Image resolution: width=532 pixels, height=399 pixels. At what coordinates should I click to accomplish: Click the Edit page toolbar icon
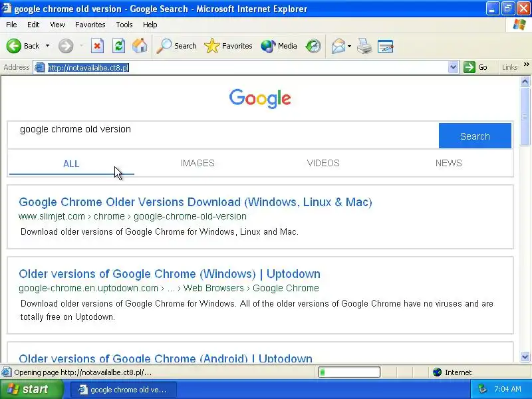pos(386,46)
